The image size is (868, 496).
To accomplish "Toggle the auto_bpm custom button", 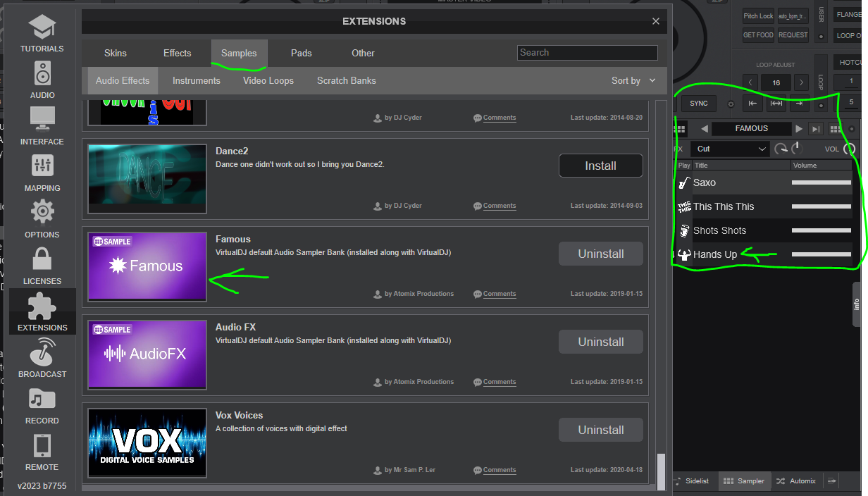I will (793, 15).
